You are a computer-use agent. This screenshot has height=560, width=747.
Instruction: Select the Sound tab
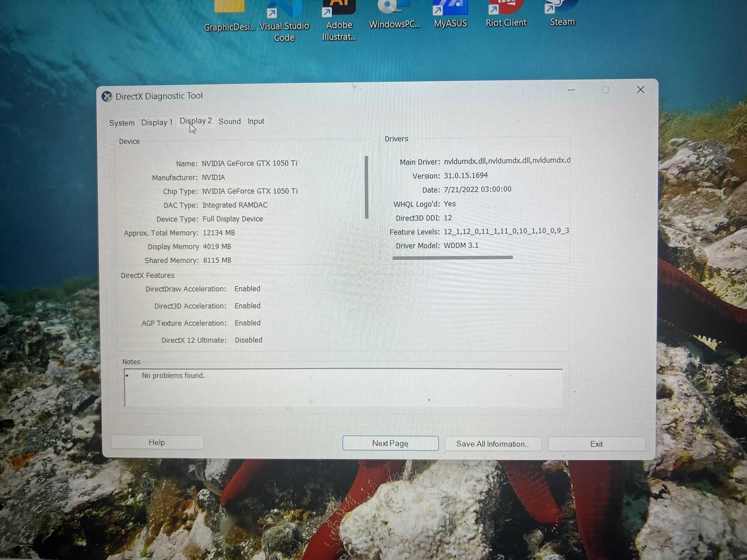click(229, 121)
